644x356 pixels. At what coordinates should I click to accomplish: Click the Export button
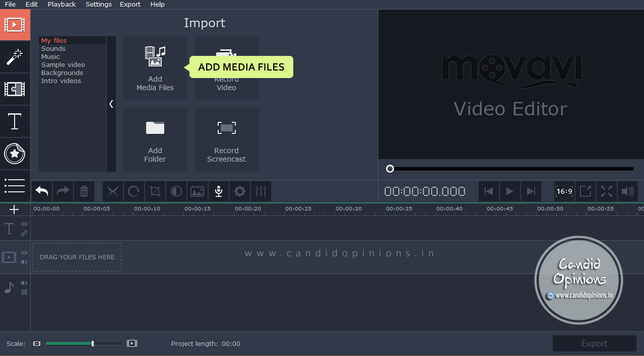(x=594, y=343)
